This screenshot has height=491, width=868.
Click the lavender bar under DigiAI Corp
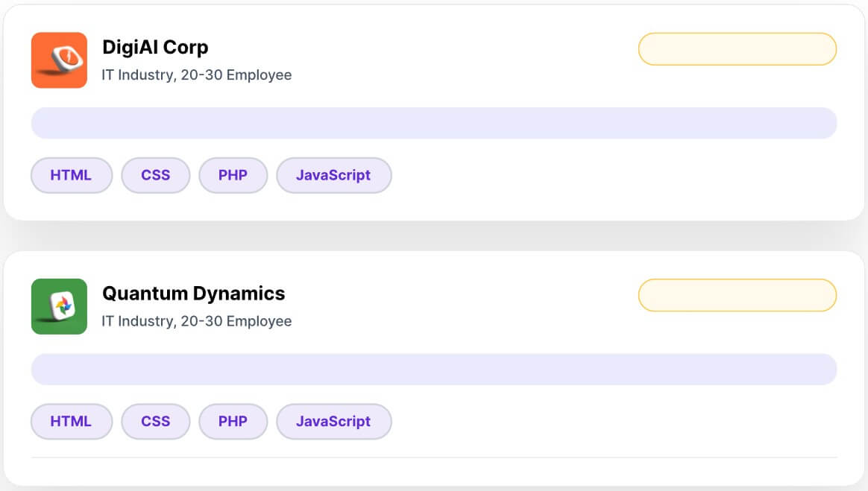coord(434,123)
